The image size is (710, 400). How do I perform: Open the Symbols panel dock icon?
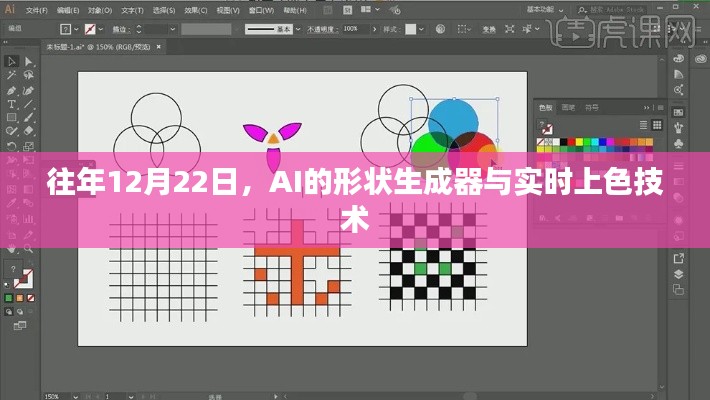pyautogui.click(x=678, y=144)
